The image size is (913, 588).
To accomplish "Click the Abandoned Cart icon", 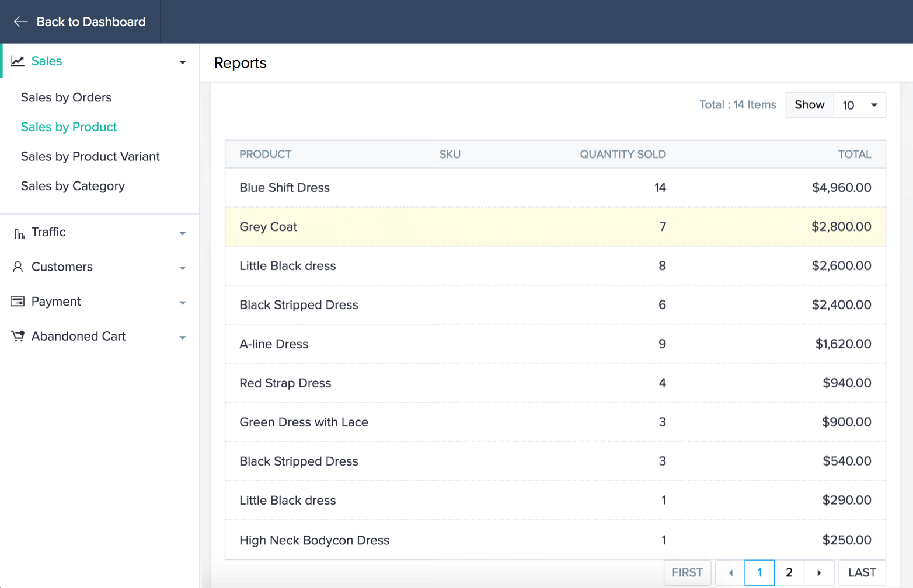I will pos(18,336).
